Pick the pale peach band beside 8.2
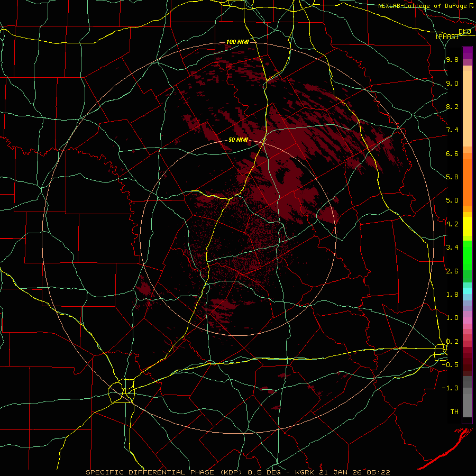This screenshot has height=476, width=476. tap(467, 108)
